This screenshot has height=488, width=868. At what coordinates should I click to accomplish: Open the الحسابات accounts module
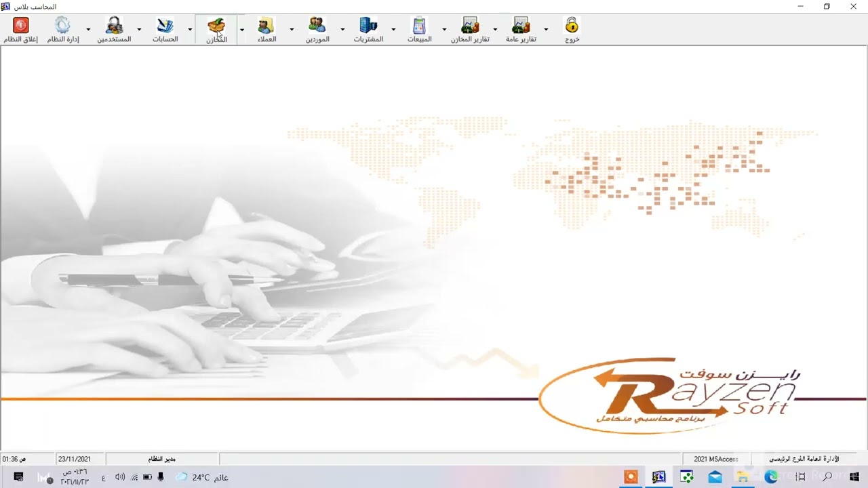coord(165,30)
